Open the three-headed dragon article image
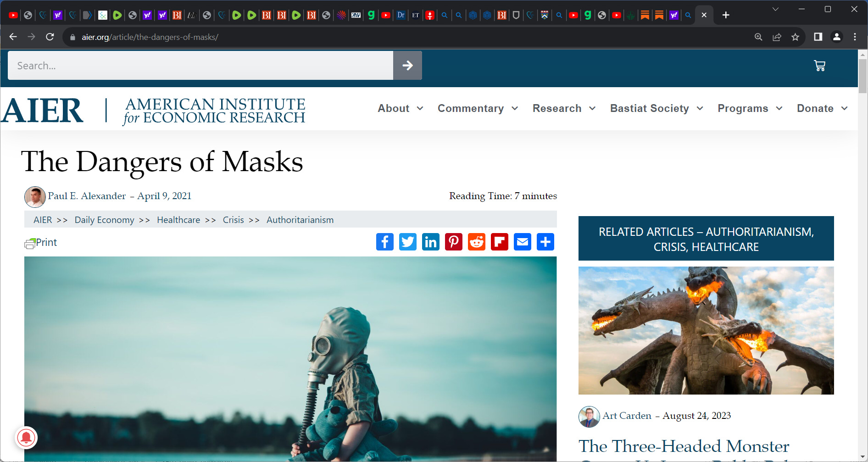The width and height of the screenshot is (868, 462). coord(706,330)
